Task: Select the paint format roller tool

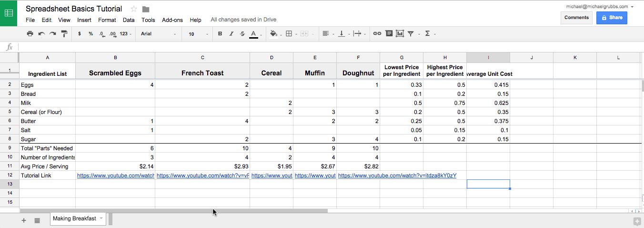Action: coord(64,34)
